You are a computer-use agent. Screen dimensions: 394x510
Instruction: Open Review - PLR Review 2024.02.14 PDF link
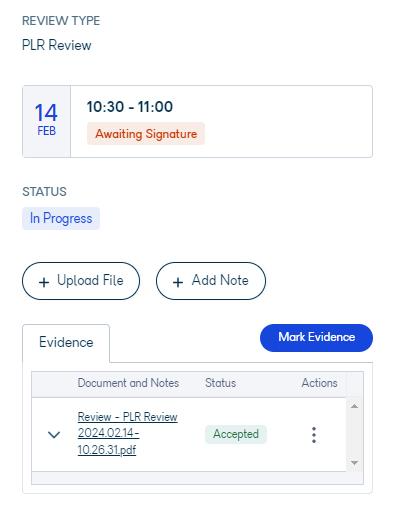pos(127,433)
